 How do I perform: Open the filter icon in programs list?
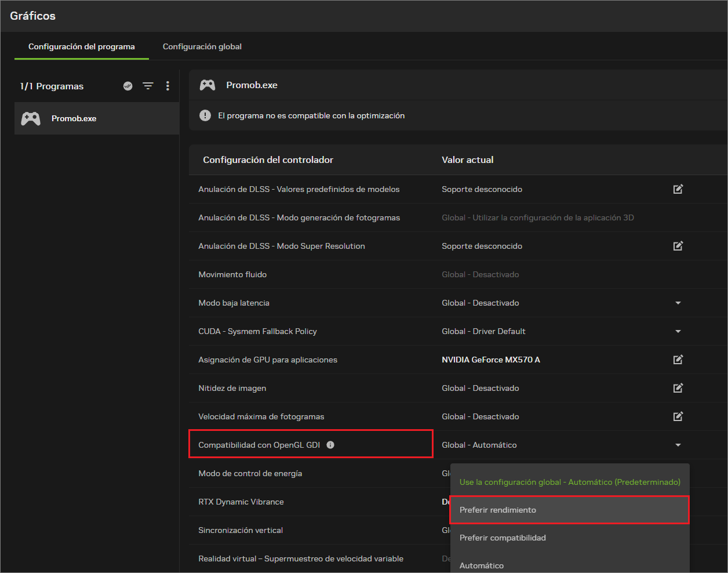[148, 86]
